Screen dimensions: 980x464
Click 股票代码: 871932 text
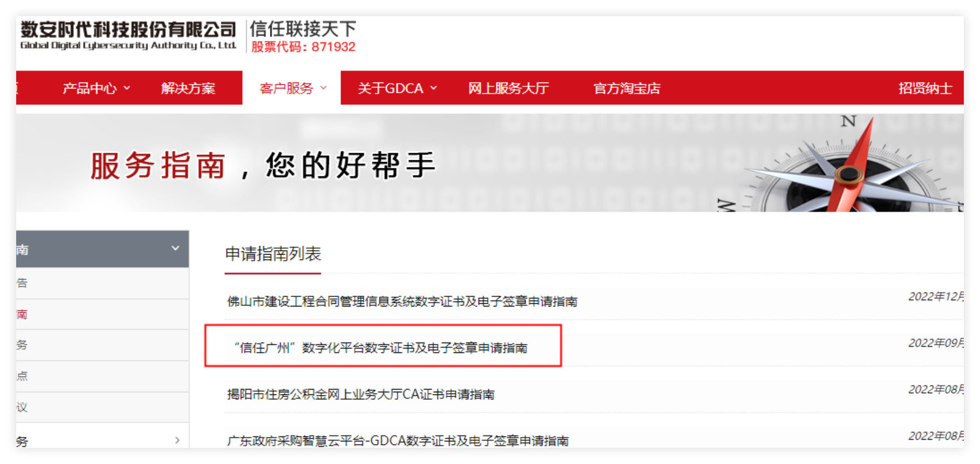coord(303,47)
